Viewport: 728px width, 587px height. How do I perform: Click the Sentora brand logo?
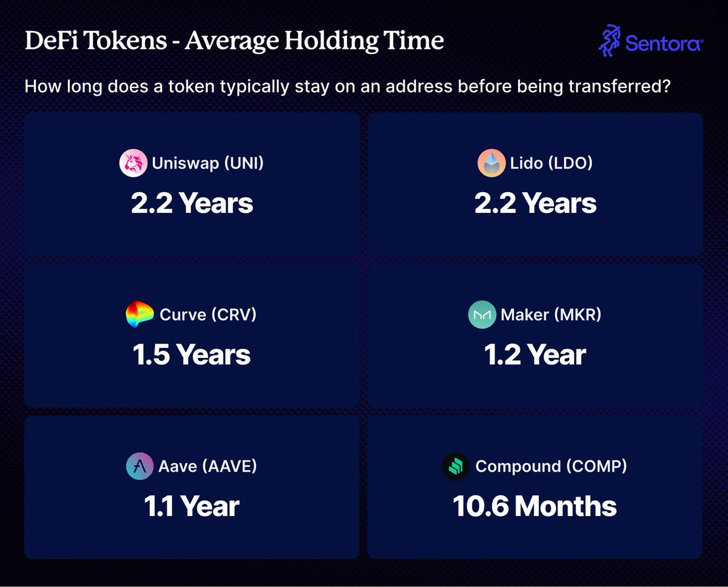(x=650, y=42)
